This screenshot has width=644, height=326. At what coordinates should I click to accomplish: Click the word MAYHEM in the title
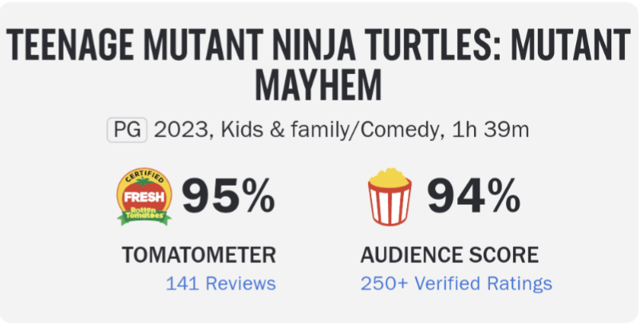(x=318, y=84)
